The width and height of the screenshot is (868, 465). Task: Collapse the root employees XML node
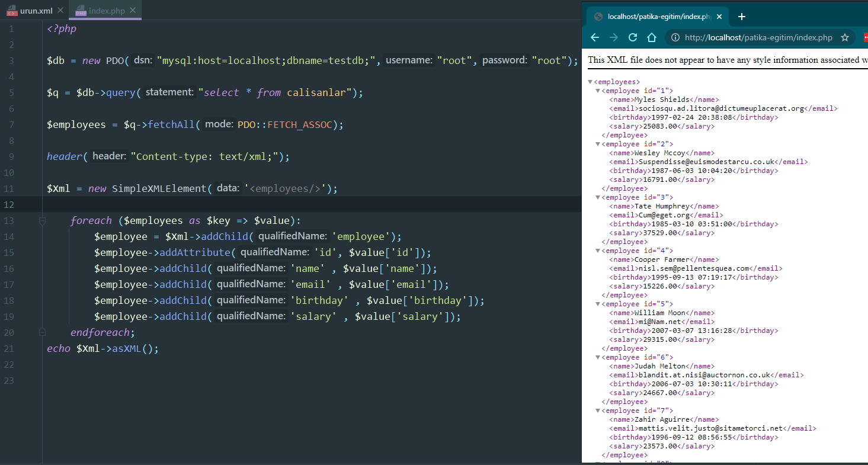[591, 82]
